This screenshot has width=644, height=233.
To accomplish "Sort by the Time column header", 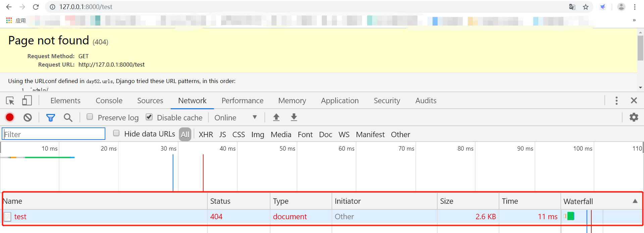I will pyautogui.click(x=530, y=201).
